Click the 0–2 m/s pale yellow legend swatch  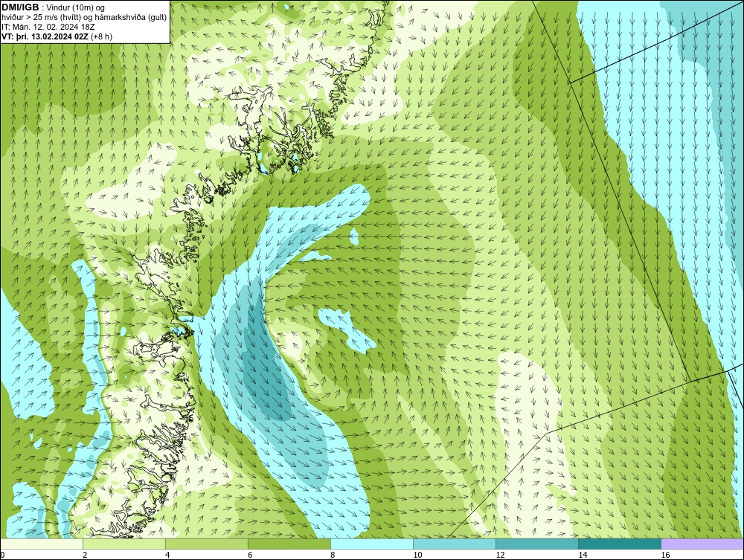point(42,544)
